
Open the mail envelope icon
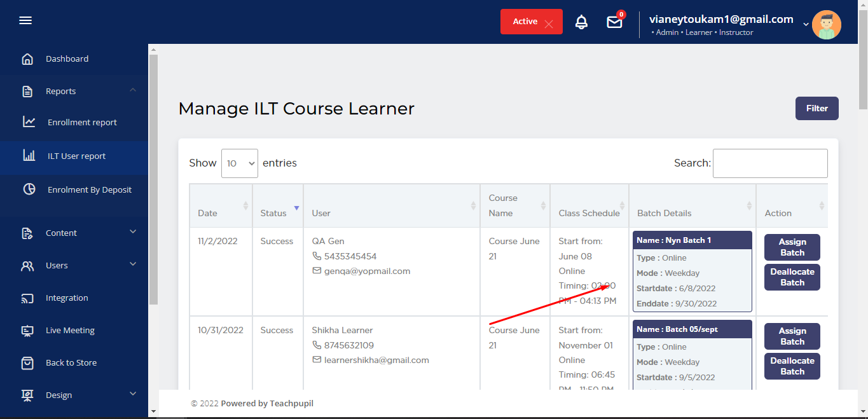click(x=614, y=22)
